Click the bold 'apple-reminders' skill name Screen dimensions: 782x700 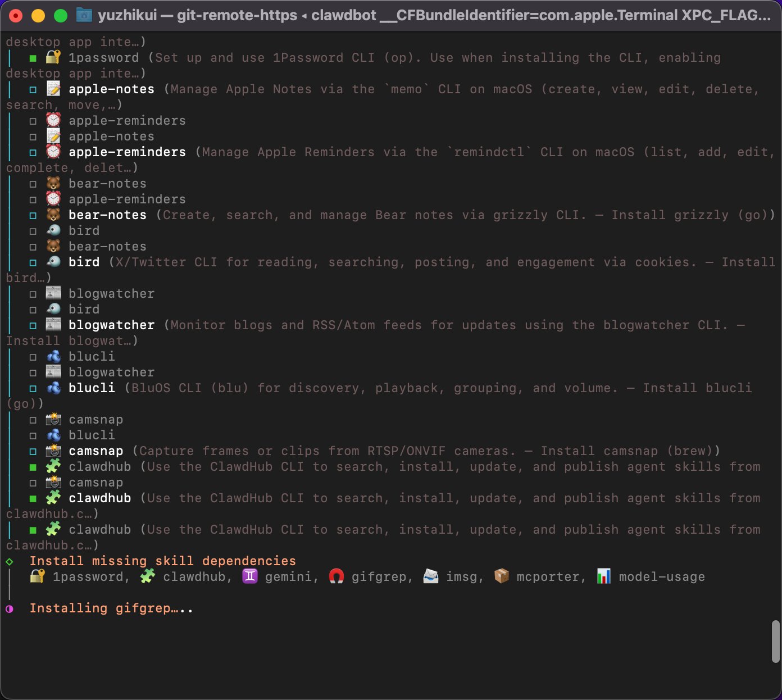pyautogui.click(x=127, y=152)
